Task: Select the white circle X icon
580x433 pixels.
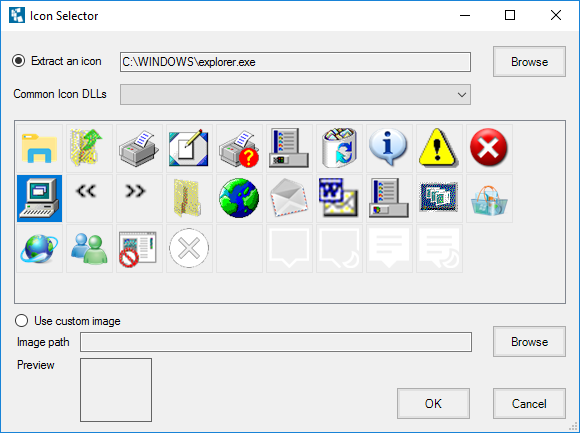Action: pyautogui.click(x=189, y=248)
